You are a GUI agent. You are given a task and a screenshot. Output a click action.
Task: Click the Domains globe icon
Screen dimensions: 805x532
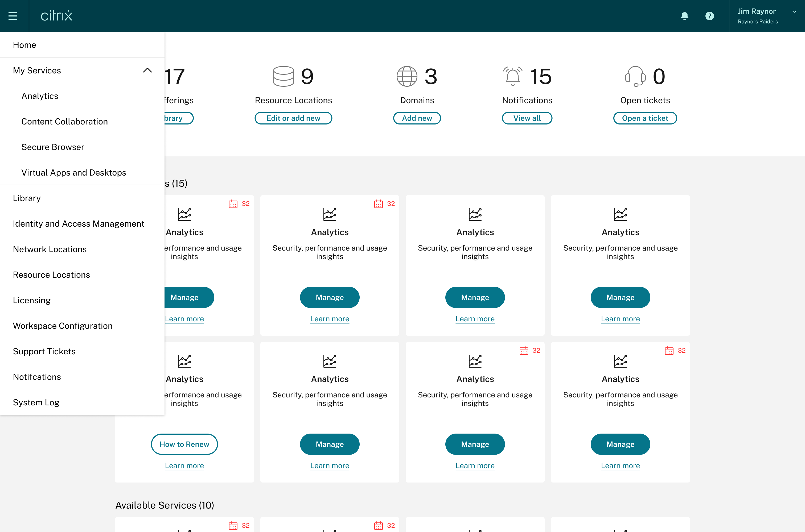coord(407,76)
